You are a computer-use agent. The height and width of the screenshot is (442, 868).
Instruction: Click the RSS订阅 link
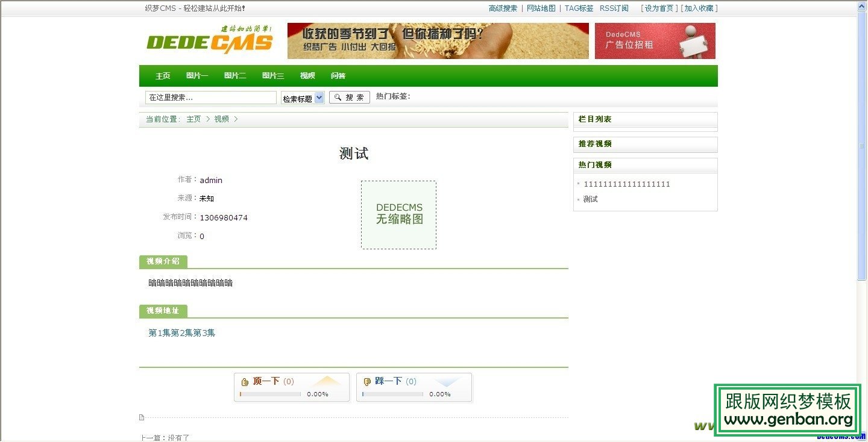click(614, 8)
